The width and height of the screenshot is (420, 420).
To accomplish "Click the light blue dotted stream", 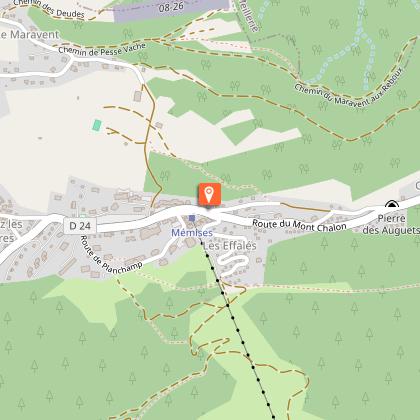I will (x=358, y=50).
